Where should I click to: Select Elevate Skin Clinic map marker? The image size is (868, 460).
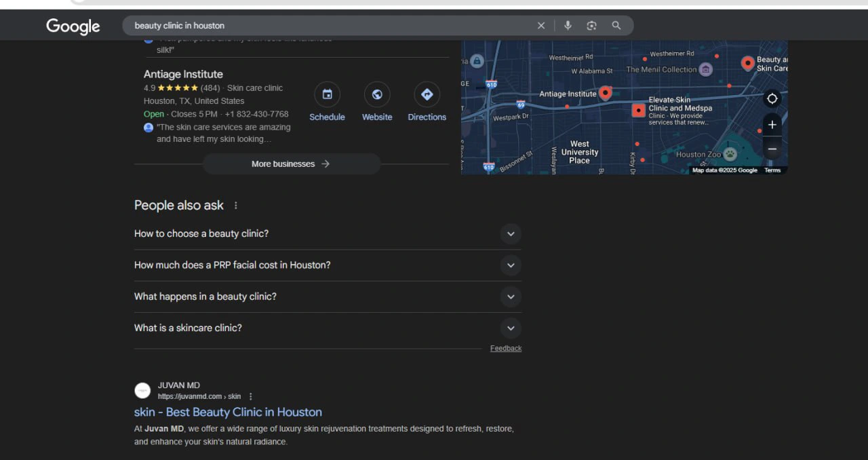point(638,111)
